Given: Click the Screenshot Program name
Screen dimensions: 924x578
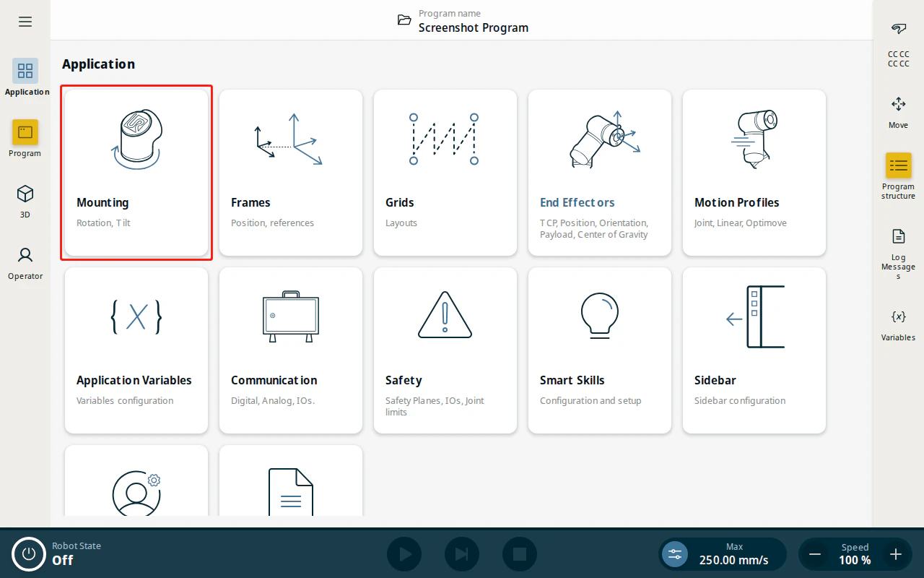Looking at the screenshot, I should pos(474,27).
